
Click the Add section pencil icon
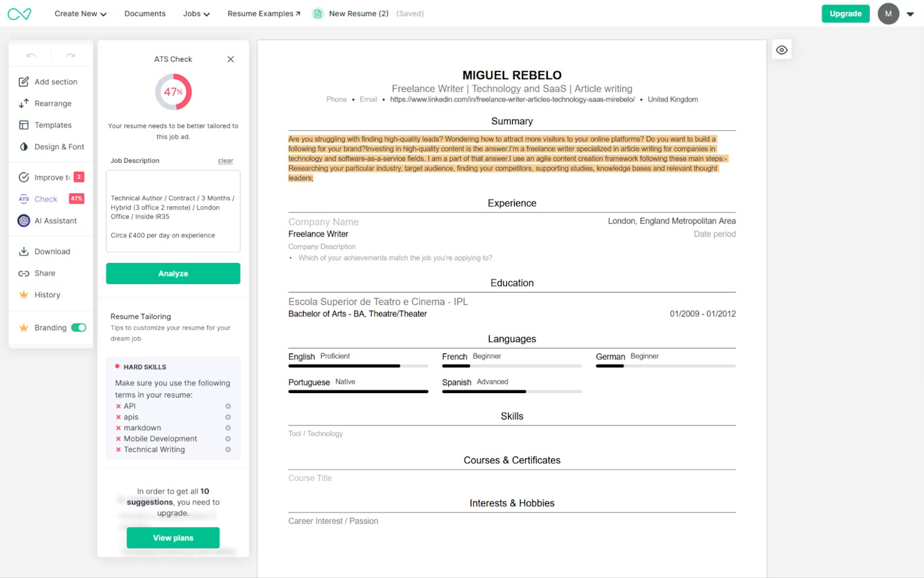[24, 82]
